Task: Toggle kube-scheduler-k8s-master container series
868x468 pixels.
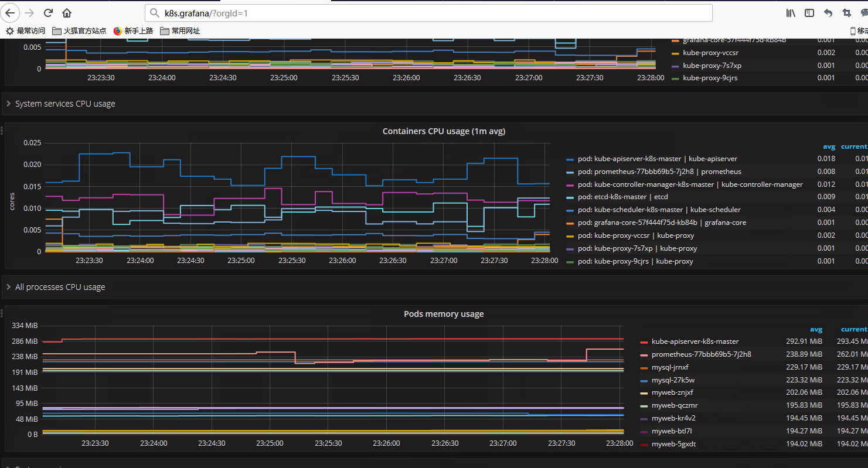Action: (659, 210)
